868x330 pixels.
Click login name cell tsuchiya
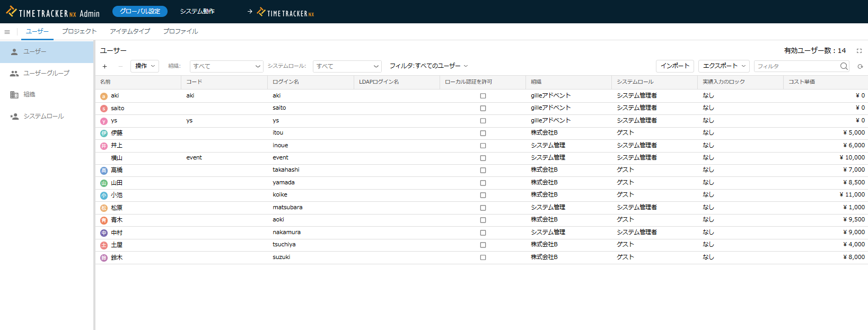tap(284, 245)
